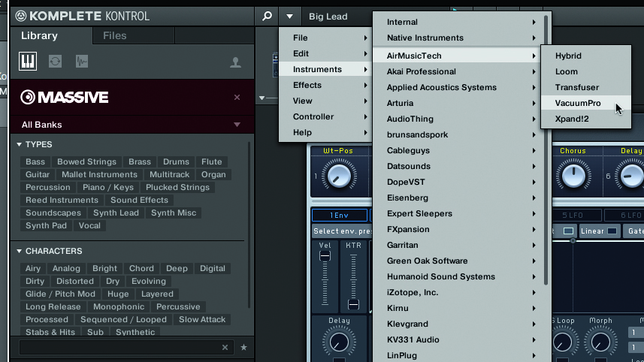
Task: Close the MASSIVE product filter
Action: [x=237, y=98]
